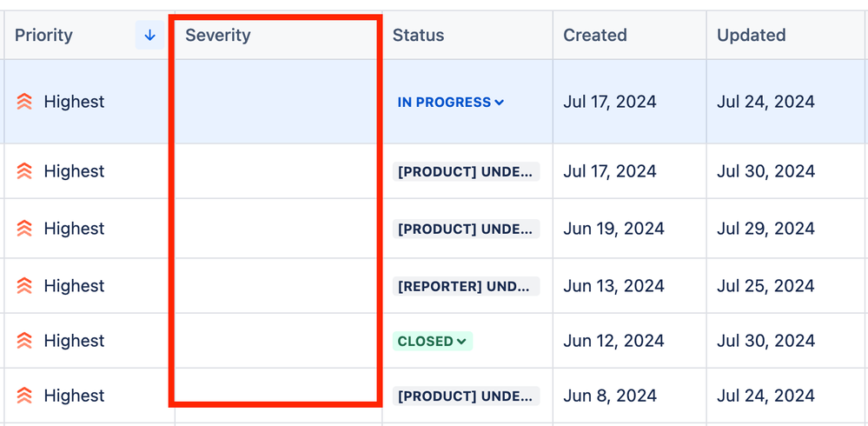The width and height of the screenshot is (868, 426).
Task: Open the CLOSED status dropdown
Action: coord(433,342)
